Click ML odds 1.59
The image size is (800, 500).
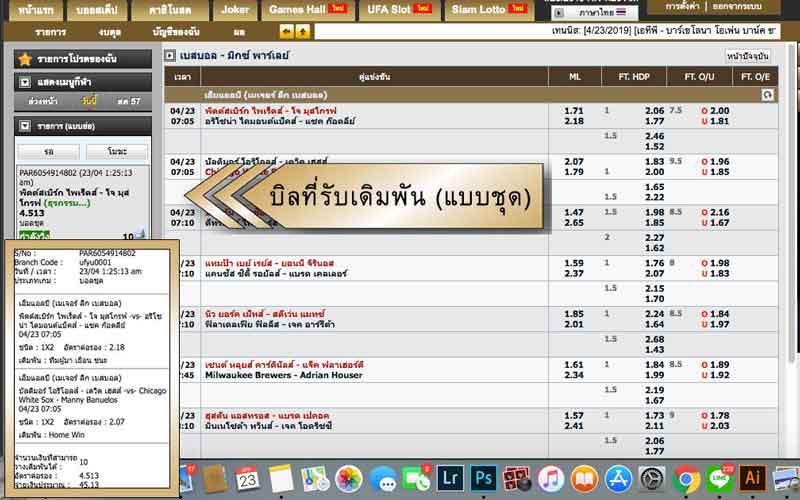point(574,263)
